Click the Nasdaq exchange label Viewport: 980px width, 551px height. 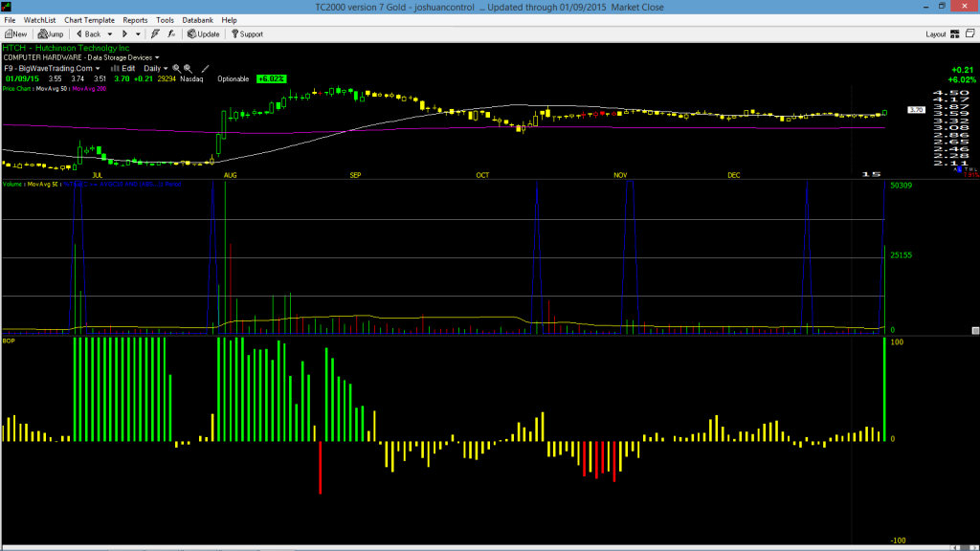tap(191, 79)
